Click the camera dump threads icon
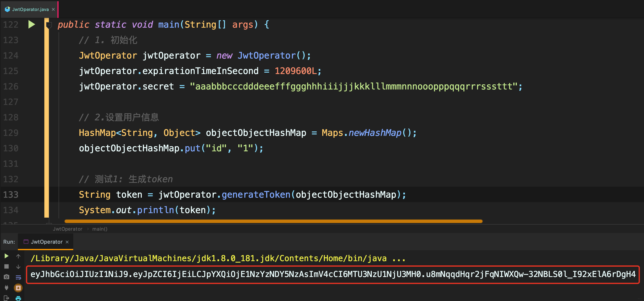This screenshot has width=644, height=301. (x=7, y=277)
